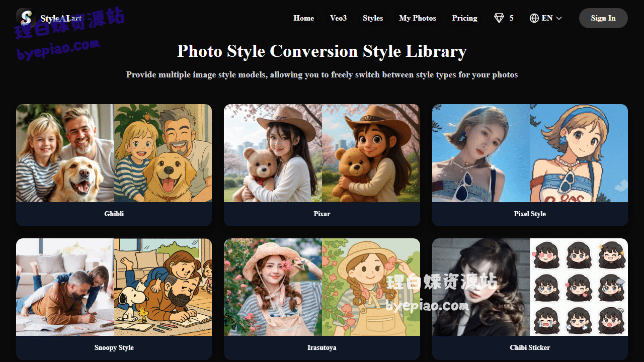Viewport: 644px width, 362px height.
Task: Click the globe language icon
Action: (x=534, y=18)
